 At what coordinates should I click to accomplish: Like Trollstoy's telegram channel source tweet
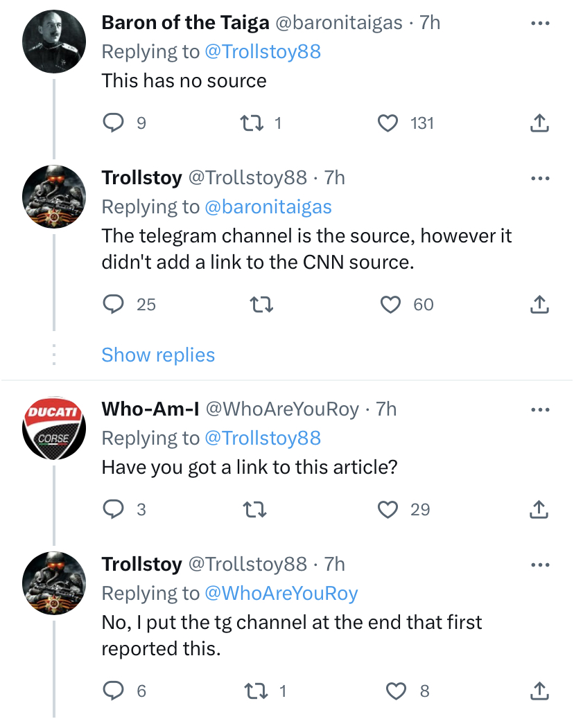[x=392, y=305]
